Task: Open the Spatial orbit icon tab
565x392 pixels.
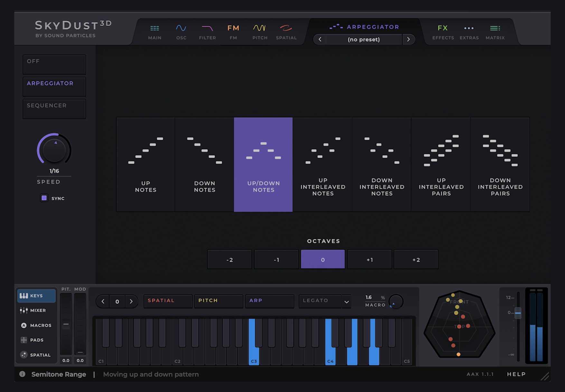Action: point(286,32)
